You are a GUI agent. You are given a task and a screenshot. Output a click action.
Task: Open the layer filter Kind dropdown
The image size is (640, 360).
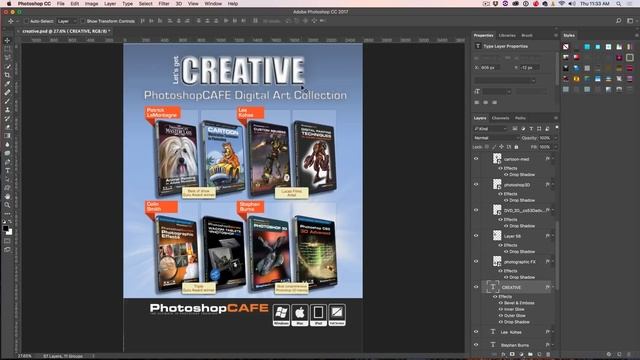(x=490, y=129)
